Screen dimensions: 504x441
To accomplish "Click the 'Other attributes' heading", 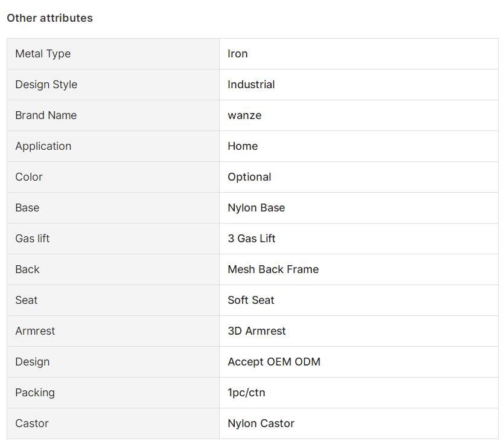I will [50, 18].
